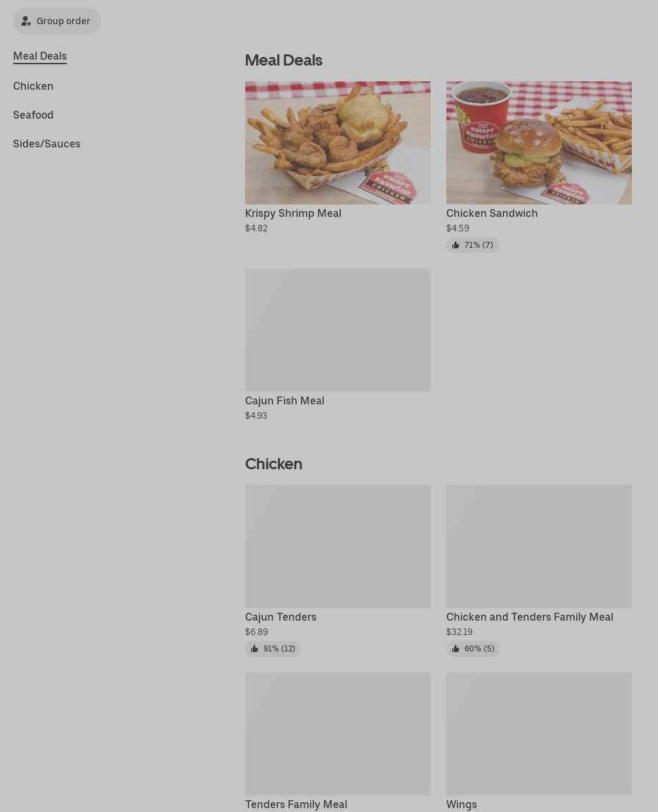This screenshot has width=658, height=812.
Task: Open Chicken and Tenders Family Meal image
Action: 539,547
